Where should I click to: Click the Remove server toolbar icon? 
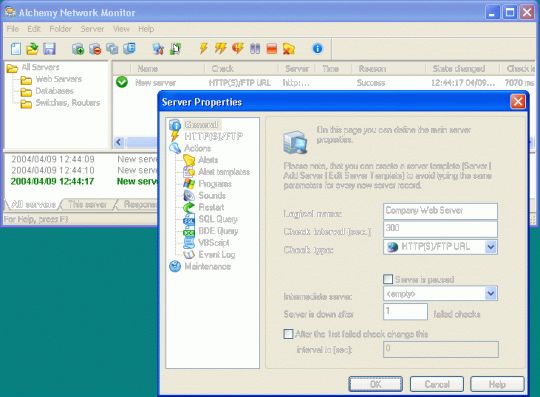coord(95,49)
